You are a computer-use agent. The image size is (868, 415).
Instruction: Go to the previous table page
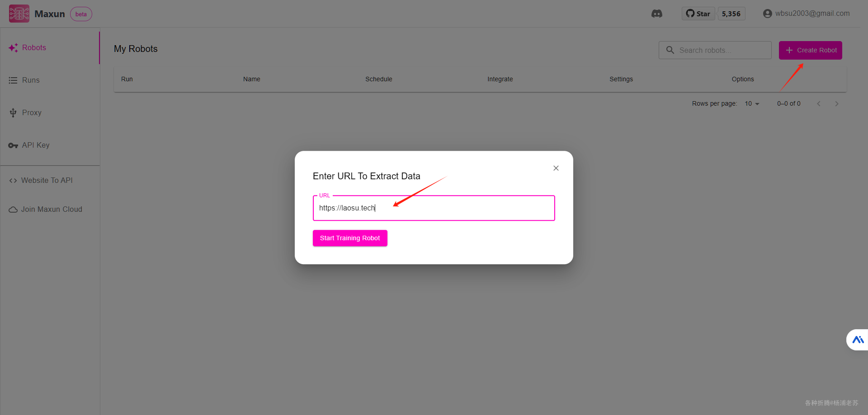[x=818, y=103]
